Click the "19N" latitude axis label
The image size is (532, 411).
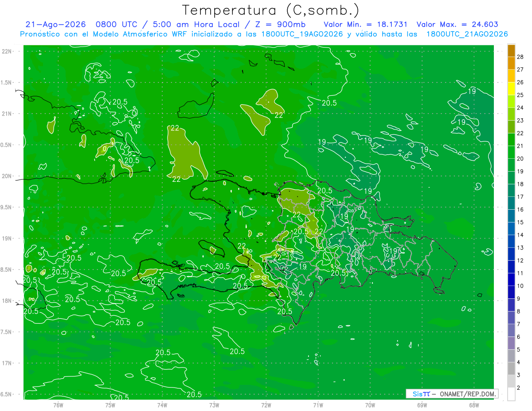(x=7, y=239)
